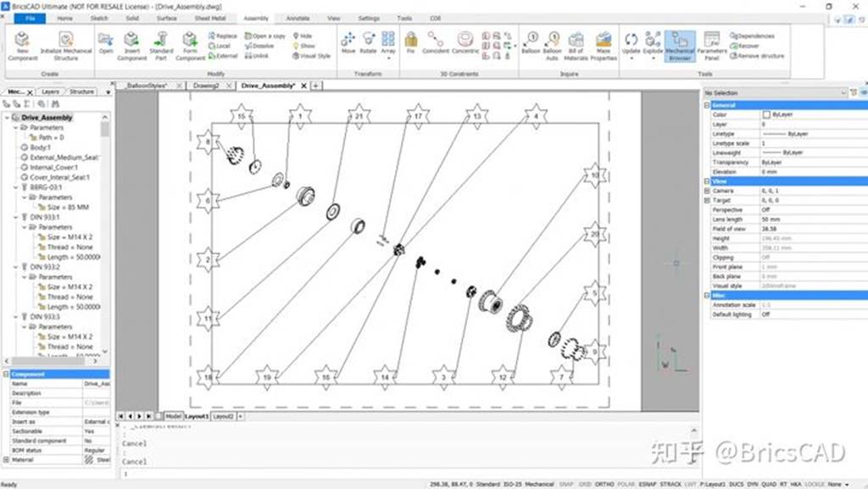This screenshot has height=489, width=868.
Task: Switch to the Sheet Metal ribbon tab
Action: [x=210, y=19]
